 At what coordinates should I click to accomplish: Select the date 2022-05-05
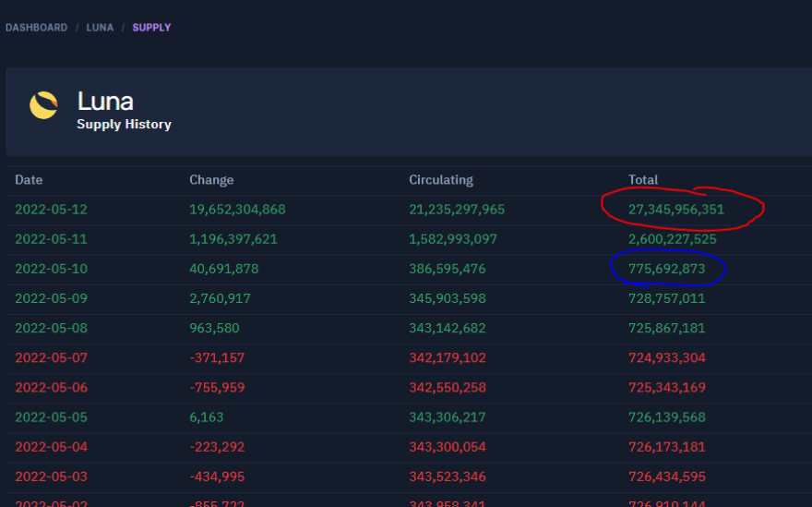(52, 417)
